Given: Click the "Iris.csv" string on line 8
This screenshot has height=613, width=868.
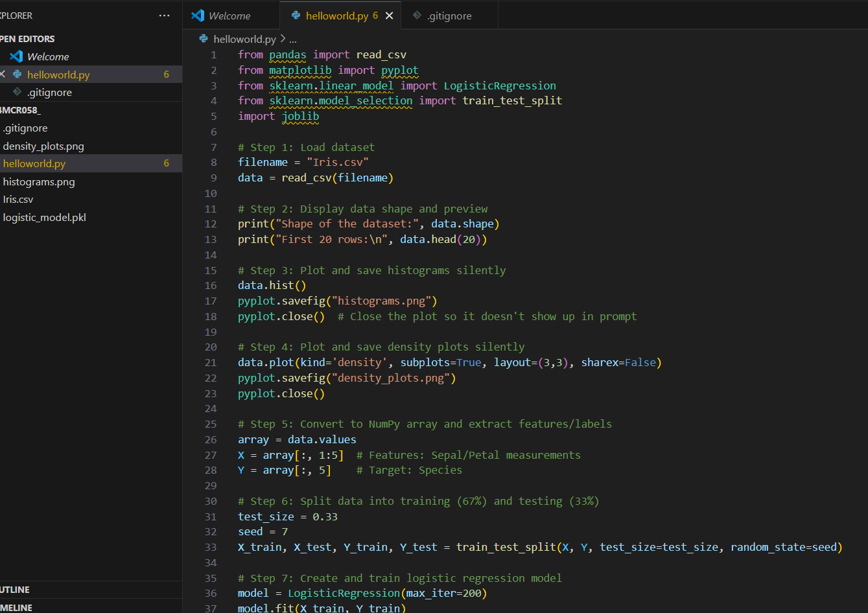Looking at the screenshot, I should tap(338, 163).
